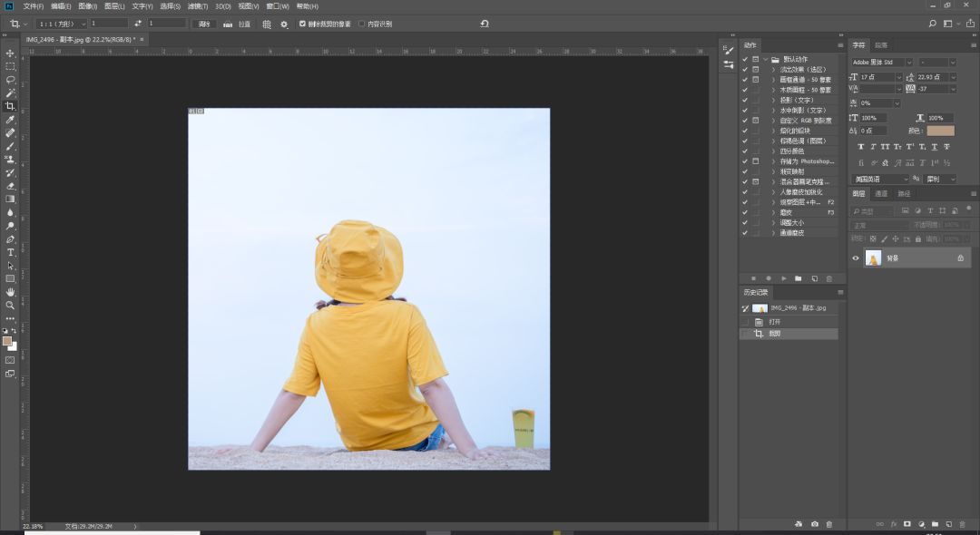
Task: Select the Zoom tool in toolbar
Action: click(x=11, y=305)
